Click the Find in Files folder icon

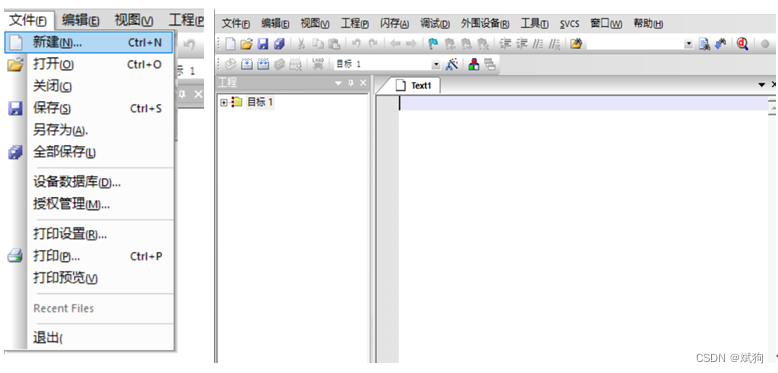pyautogui.click(x=576, y=44)
